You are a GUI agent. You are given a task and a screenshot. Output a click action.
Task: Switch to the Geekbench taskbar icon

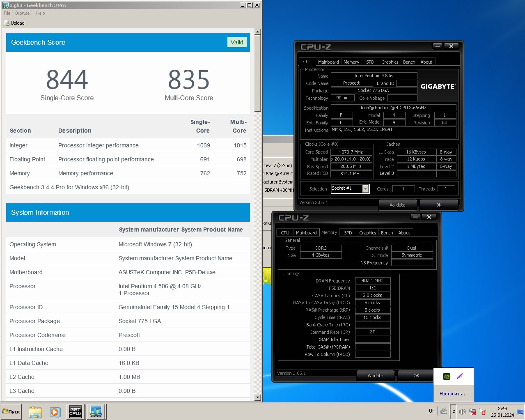96,412
